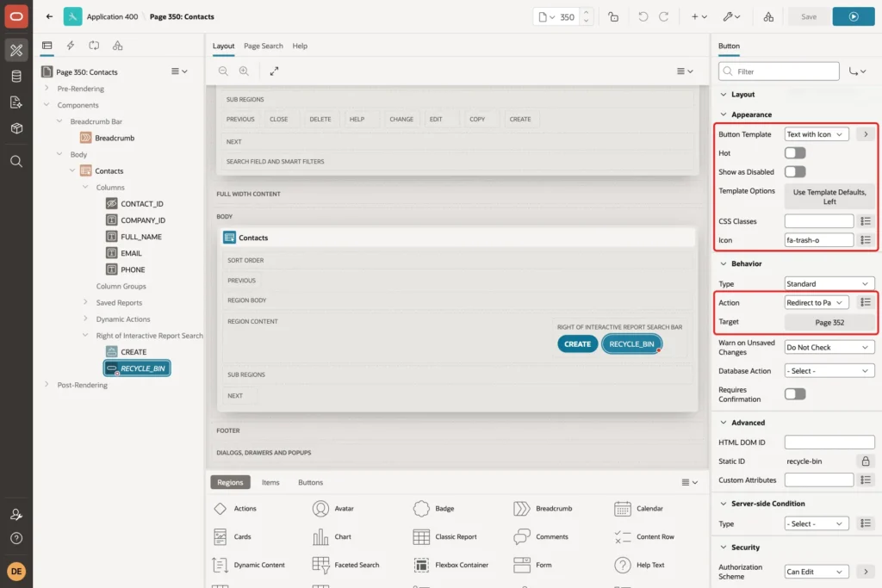Open Warn on Unsaved Changes dropdown
The image size is (882, 588).
829,348
